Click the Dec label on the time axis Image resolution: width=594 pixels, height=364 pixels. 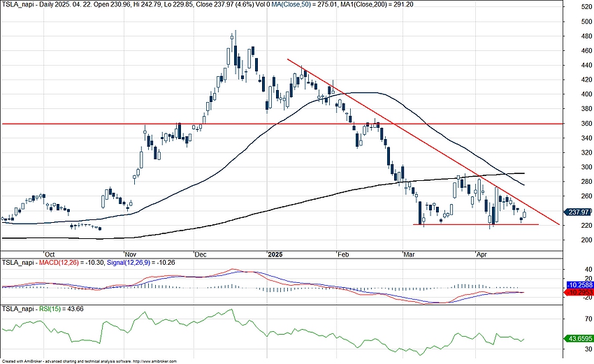[201, 254]
